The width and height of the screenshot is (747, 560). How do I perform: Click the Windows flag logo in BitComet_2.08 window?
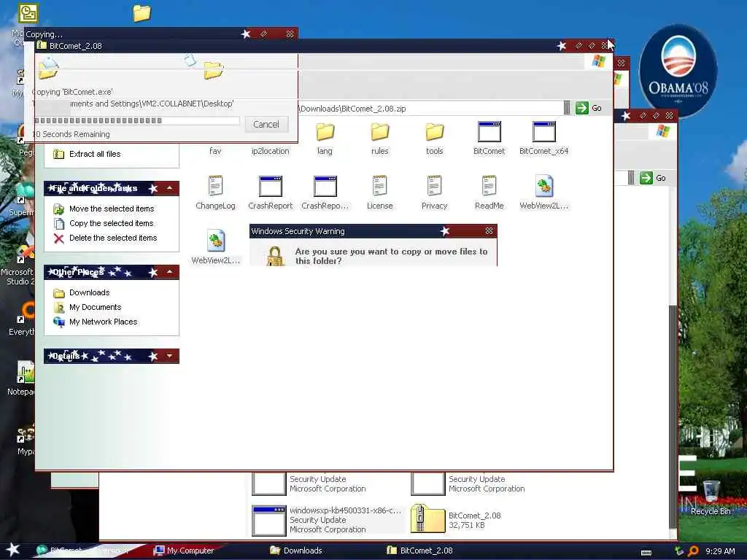(x=598, y=61)
